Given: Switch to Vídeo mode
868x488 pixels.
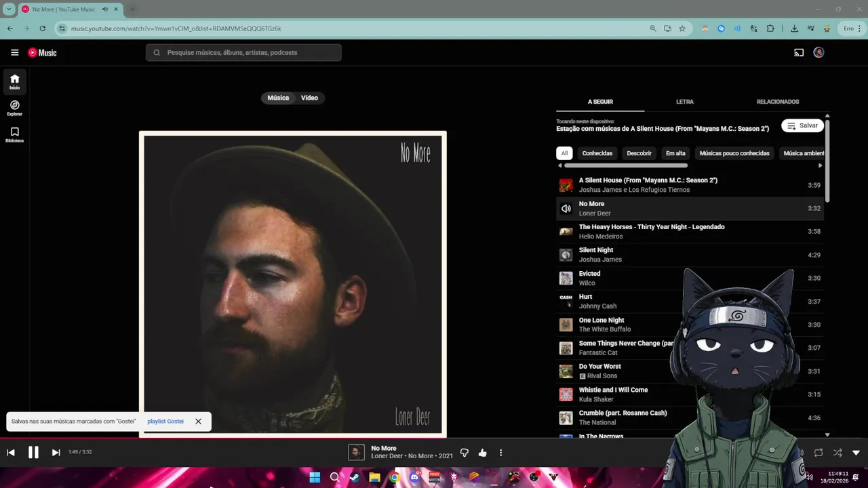Looking at the screenshot, I should point(310,98).
